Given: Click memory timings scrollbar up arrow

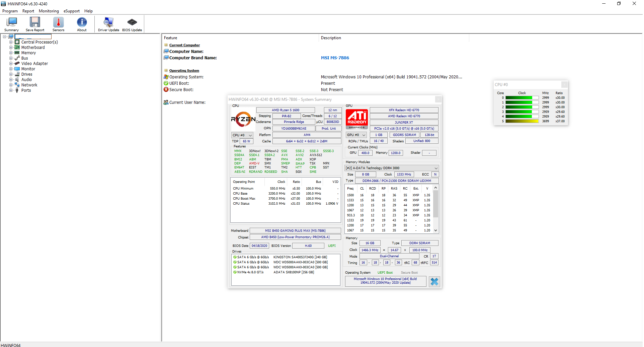Looking at the screenshot, I should tap(435, 188).
